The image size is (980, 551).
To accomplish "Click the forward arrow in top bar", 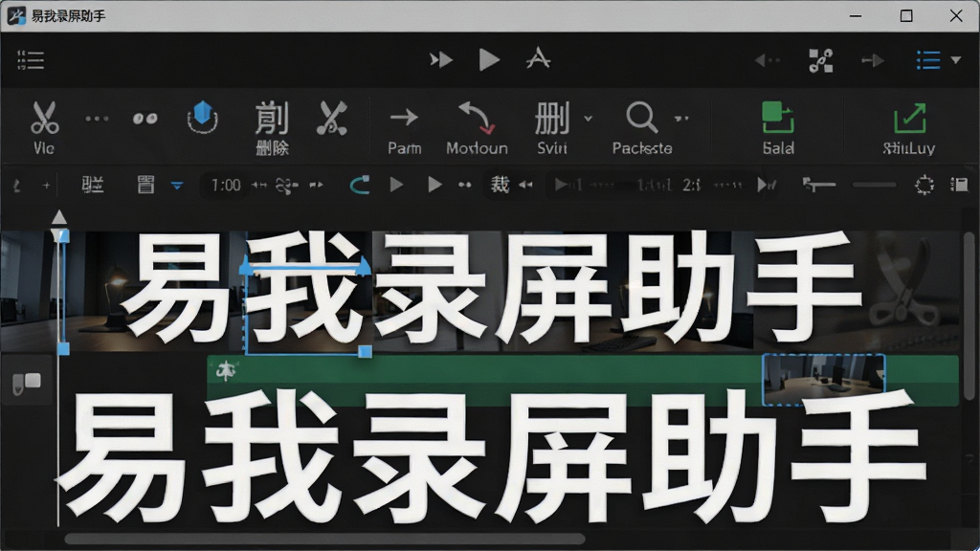I will [873, 60].
